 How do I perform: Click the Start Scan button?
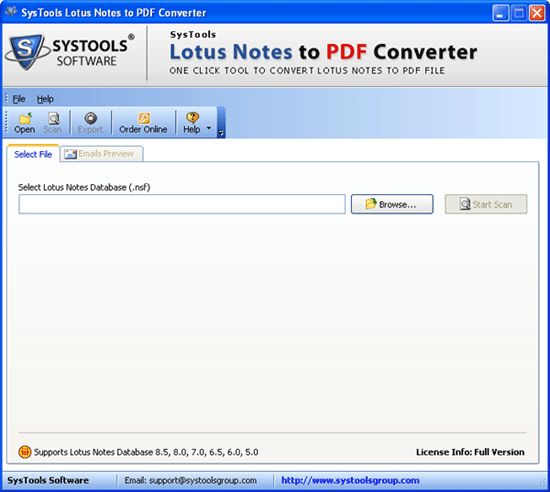(486, 204)
